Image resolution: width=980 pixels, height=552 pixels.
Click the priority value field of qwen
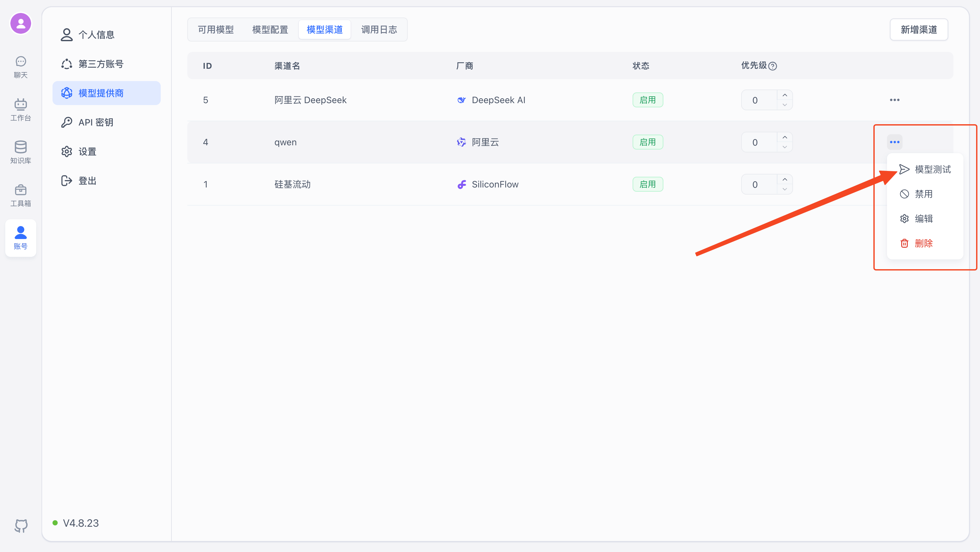pyautogui.click(x=755, y=142)
